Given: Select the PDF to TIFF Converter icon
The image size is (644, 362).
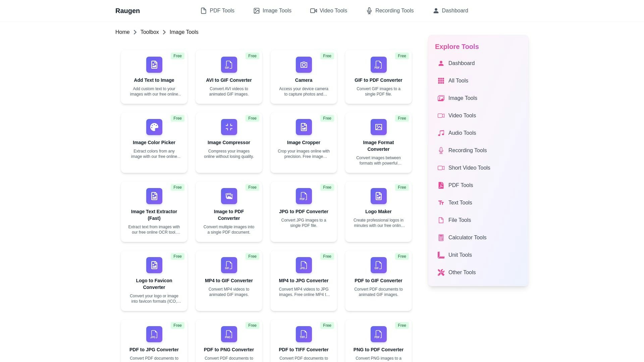Looking at the screenshot, I should pyautogui.click(x=304, y=334).
